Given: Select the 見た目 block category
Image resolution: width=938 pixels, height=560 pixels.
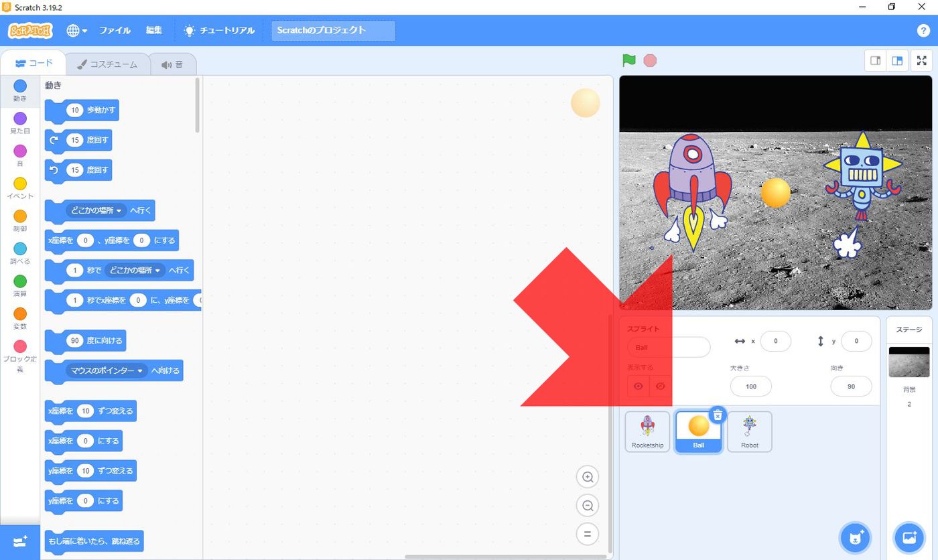Looking at the screenshot, I should pos(20,123).
